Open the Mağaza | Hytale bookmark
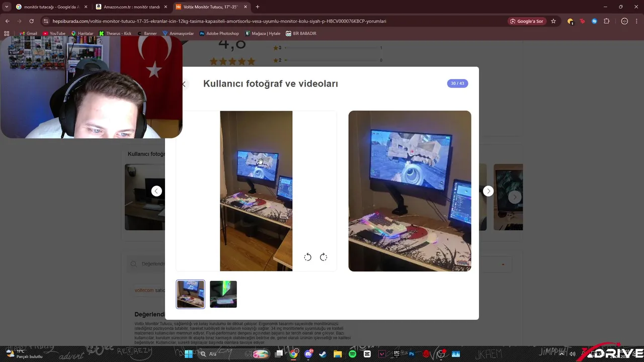644x362 pixels. click(263, 34)
